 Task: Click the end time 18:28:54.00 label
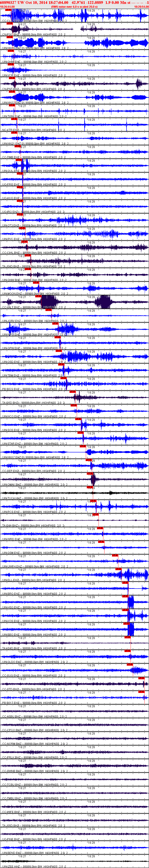(141, 6)
